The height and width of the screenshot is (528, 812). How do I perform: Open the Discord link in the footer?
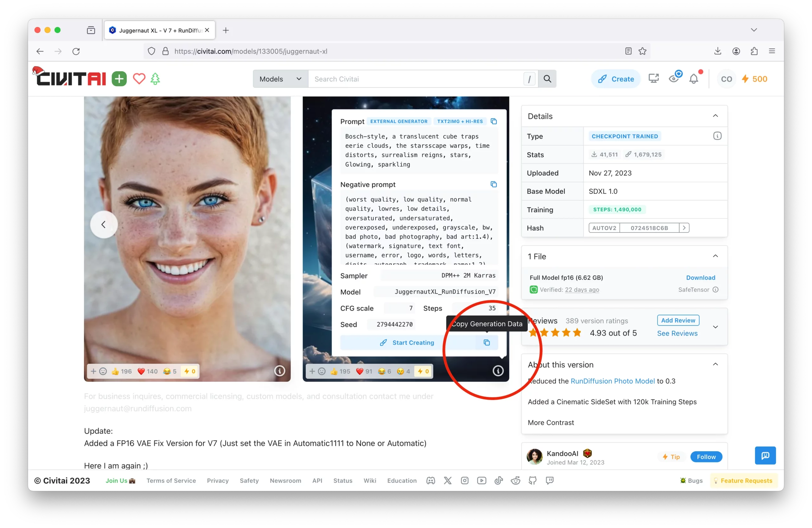(x=430, y=480)
